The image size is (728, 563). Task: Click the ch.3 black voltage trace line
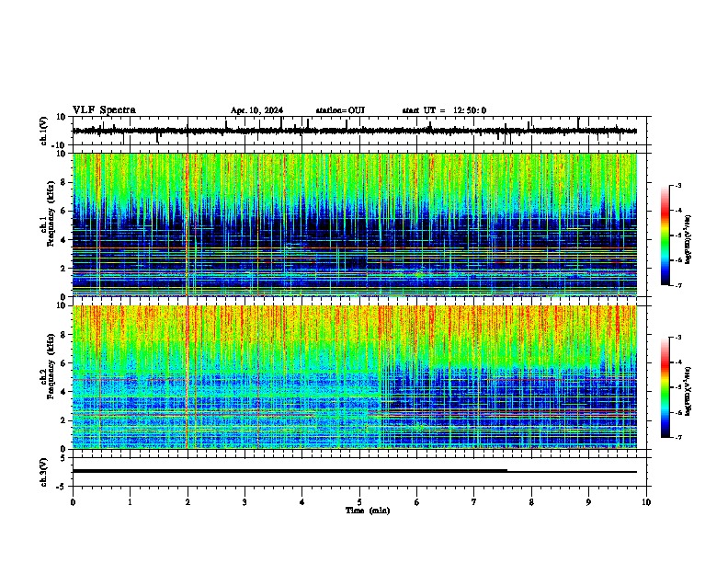pos(354,471)
